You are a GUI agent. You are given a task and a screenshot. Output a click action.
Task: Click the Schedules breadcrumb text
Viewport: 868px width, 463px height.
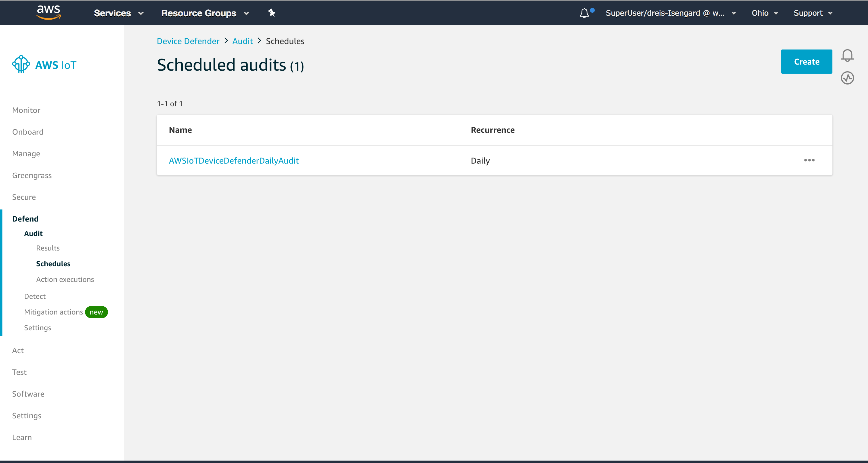pos(285,41)
